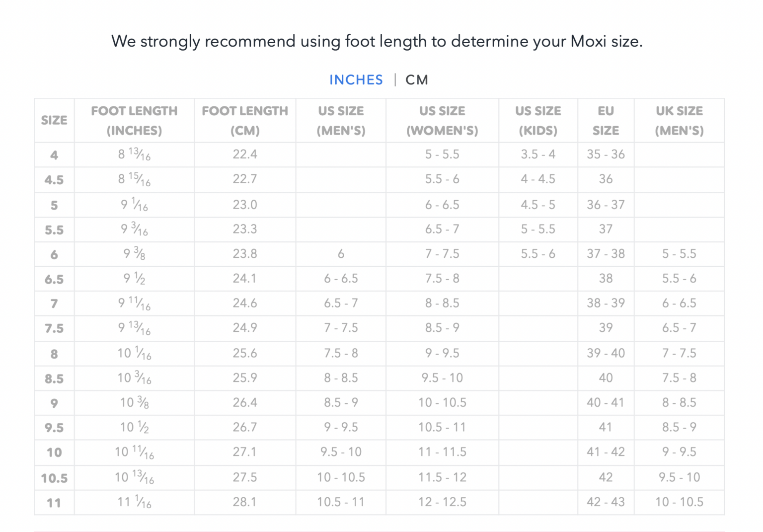Select the INCHES unit toggle
The width and height of the screenshot is (763, 532).
click(356, 80)
